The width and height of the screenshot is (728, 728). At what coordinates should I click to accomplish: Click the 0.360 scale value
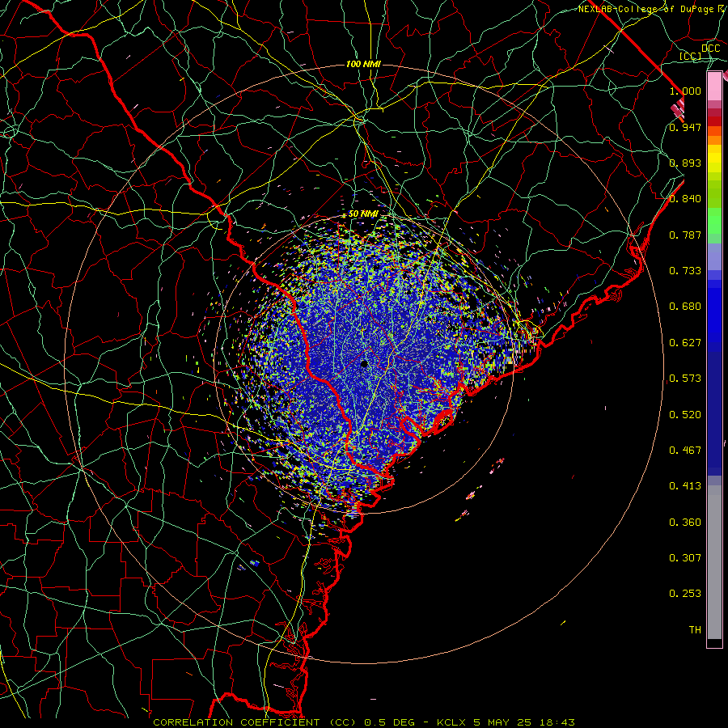click(x=685, y=523)
